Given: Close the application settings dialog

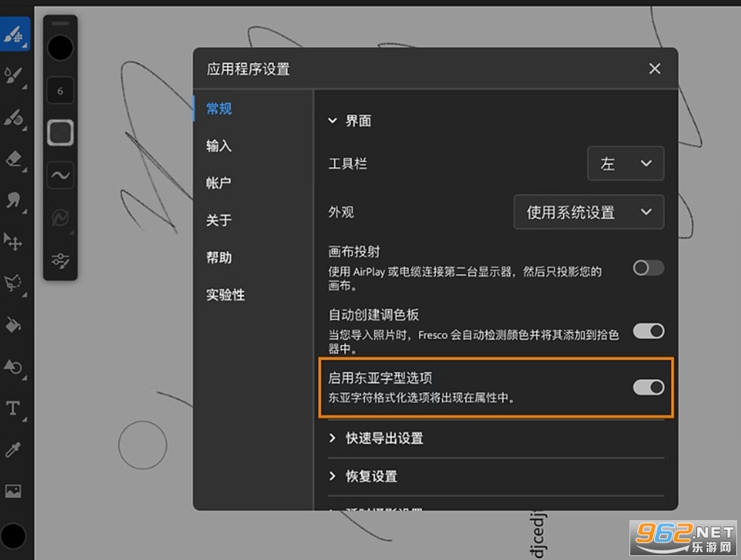Looking at the screenshot, I should tap(654, 69).
